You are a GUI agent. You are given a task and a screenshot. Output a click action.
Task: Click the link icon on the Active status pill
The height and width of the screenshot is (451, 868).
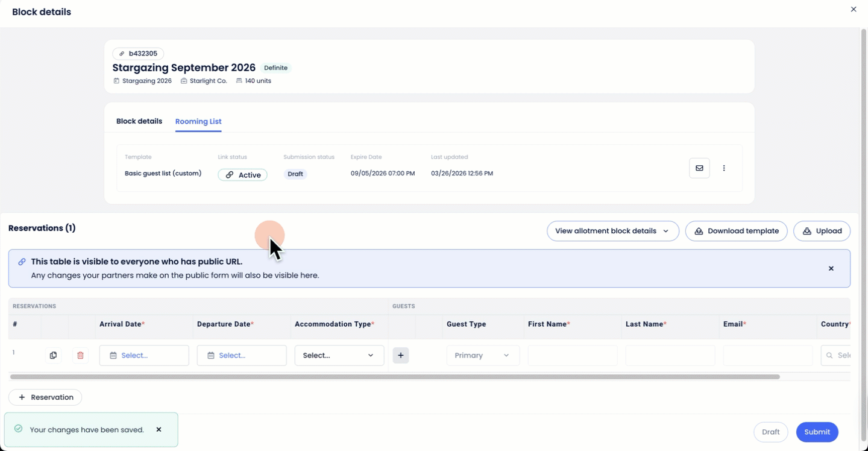tap(228, 175)
